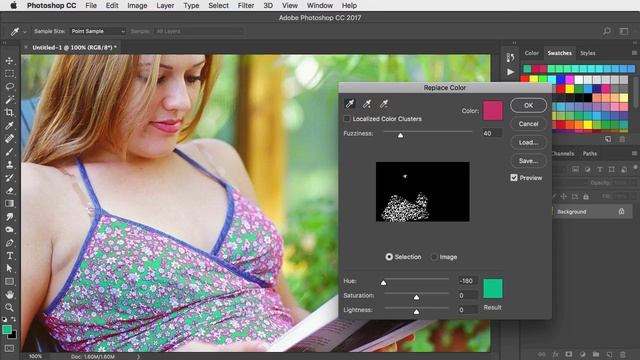
Task: Open the Photoshop CC application menu
Action: (51, 6)
